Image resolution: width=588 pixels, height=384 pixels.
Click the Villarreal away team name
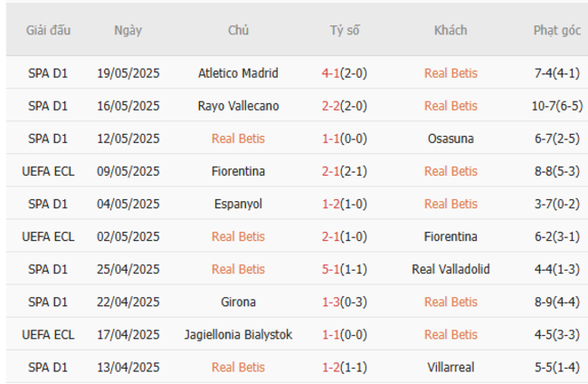(450, 367)
